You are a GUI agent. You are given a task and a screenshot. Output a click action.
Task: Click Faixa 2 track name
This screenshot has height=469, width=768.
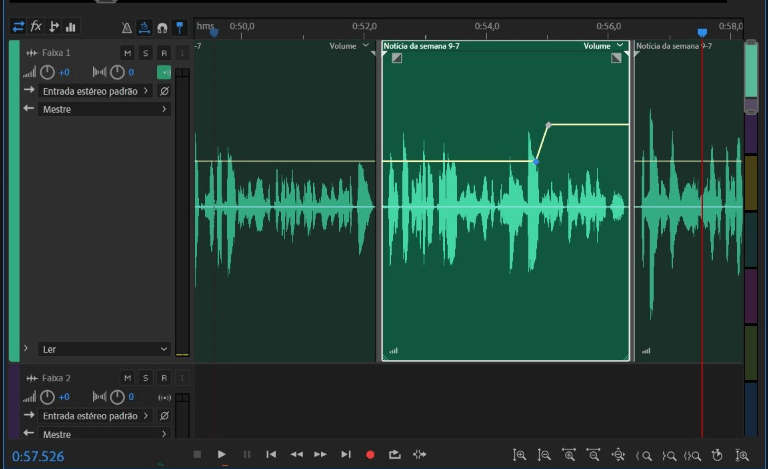pyautogui.click(x=56, y=378)
